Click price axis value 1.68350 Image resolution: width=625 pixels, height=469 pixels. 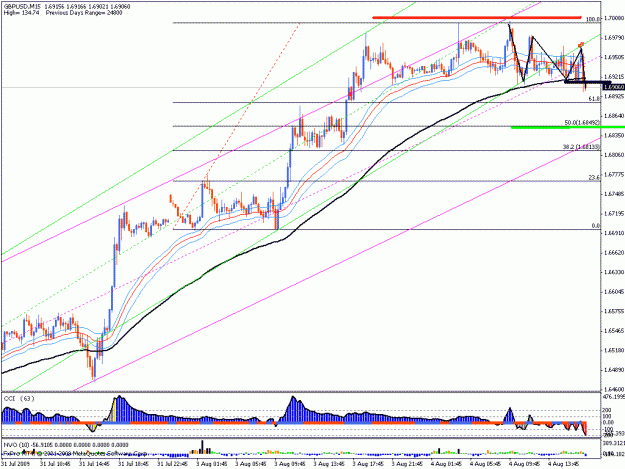pyautogui.click(x=614, y=135)
